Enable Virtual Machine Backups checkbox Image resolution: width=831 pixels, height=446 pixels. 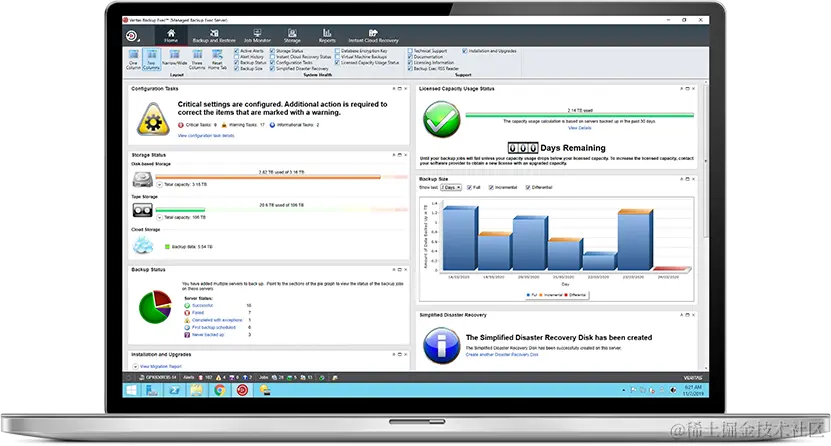(338, 57)
